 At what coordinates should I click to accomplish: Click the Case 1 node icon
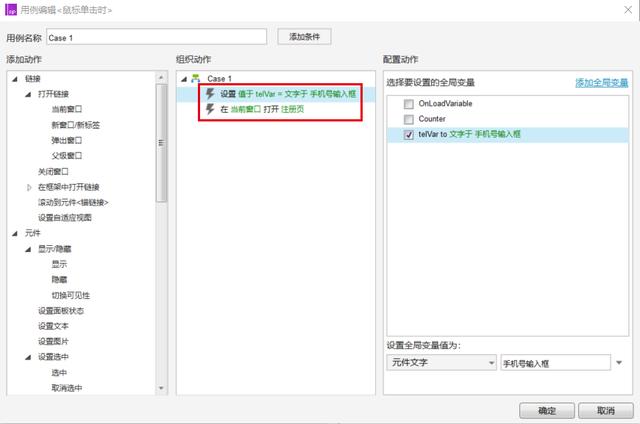click(x=196, y=78)
